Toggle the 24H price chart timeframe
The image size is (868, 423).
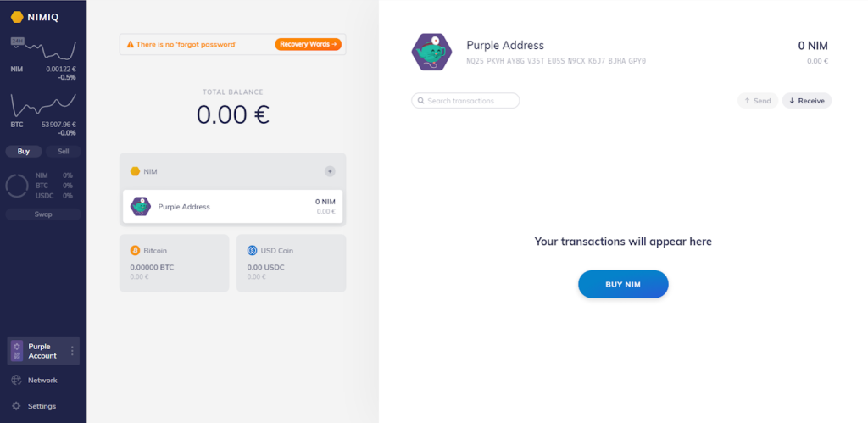16,42
